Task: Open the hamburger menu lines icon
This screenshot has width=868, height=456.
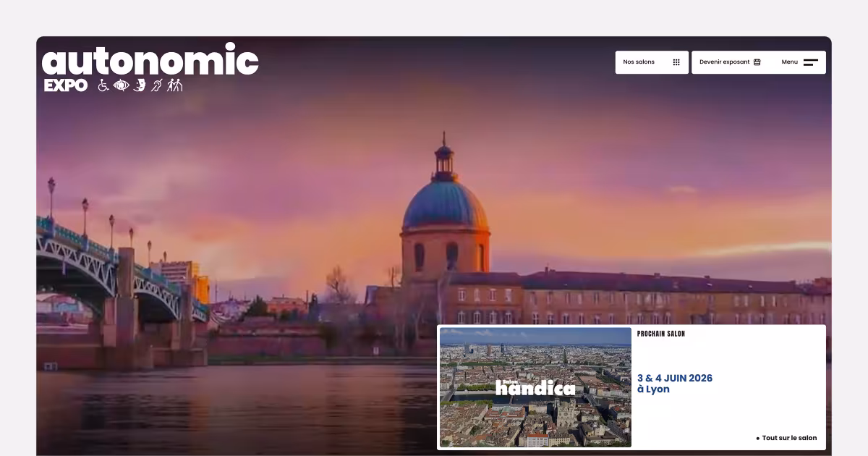Action: [811, 62]
